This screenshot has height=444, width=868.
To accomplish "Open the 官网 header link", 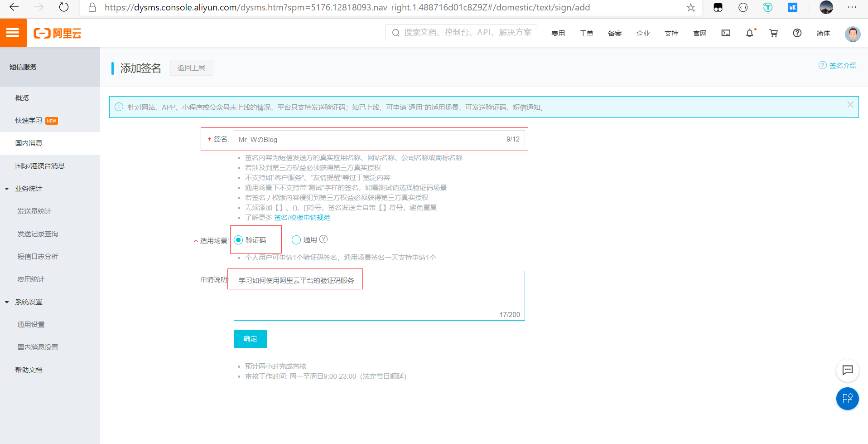I will click(x=699, y=33).
